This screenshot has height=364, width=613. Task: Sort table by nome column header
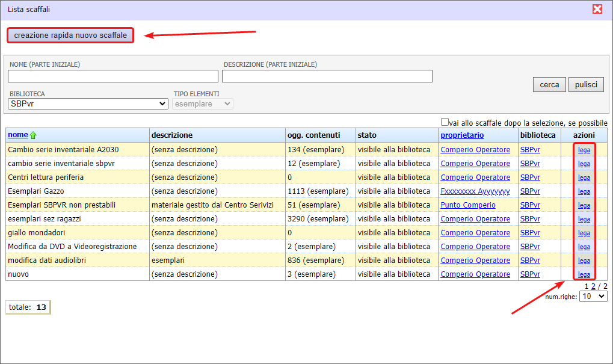click(x=17, y=135)
